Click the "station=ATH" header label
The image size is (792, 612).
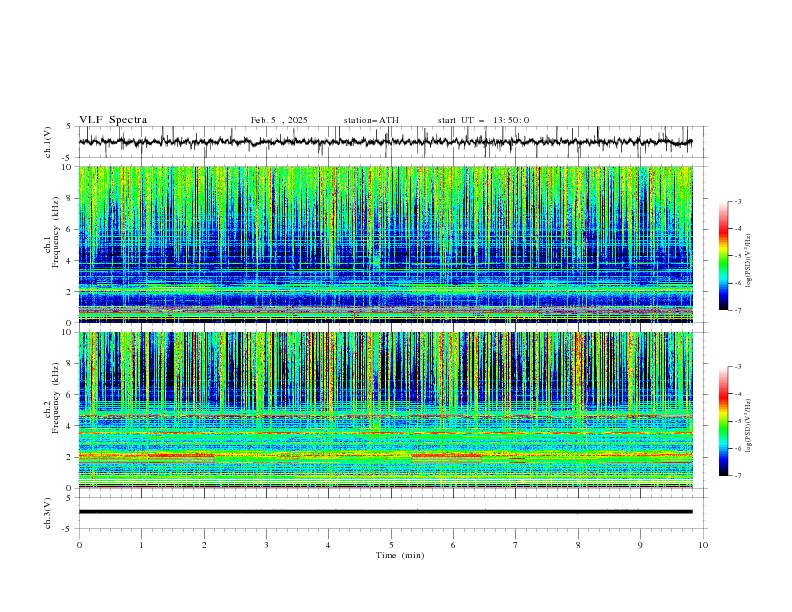coord(371,120)
